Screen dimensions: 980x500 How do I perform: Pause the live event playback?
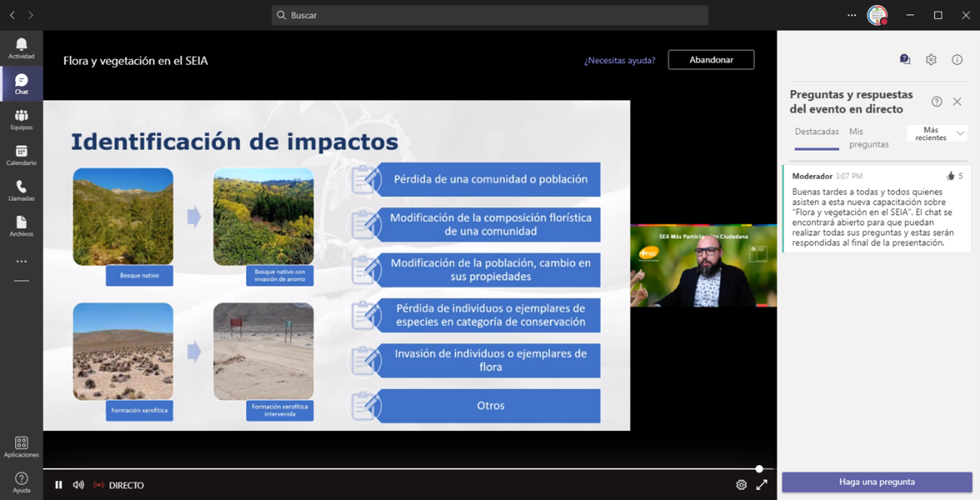click(x=59, y=485)
